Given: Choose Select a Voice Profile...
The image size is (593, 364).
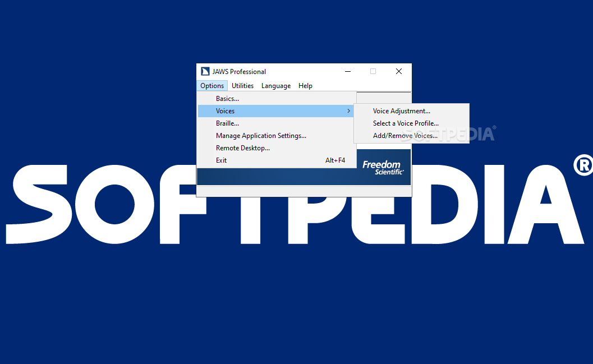Looking at the screenshot, I should tap(411, 123).
